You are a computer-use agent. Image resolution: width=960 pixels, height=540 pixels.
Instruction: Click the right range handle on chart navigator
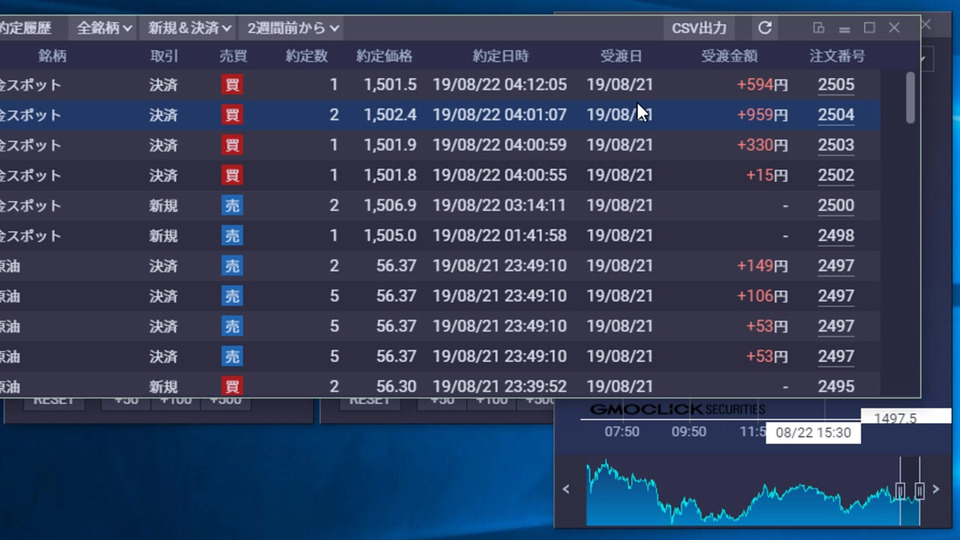920,490
